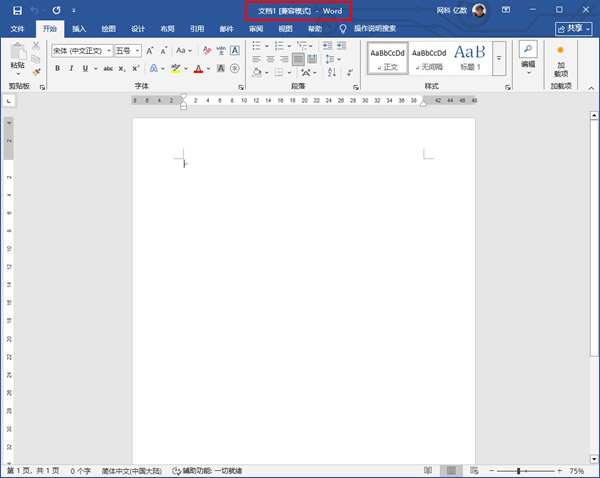Apply strikethrough with the abc icon
Screen dimensions: 600x478
[x=106, y=69]
